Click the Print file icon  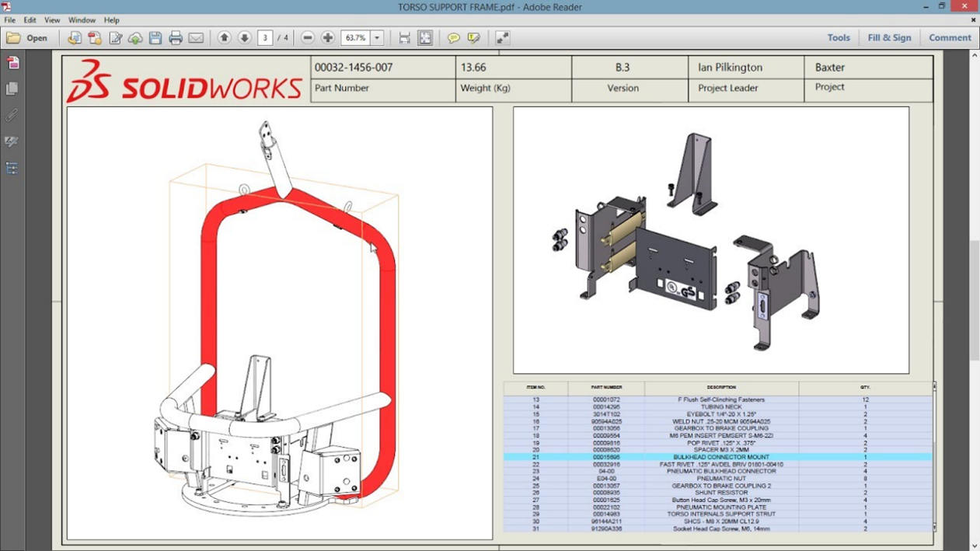click(176, 38)
